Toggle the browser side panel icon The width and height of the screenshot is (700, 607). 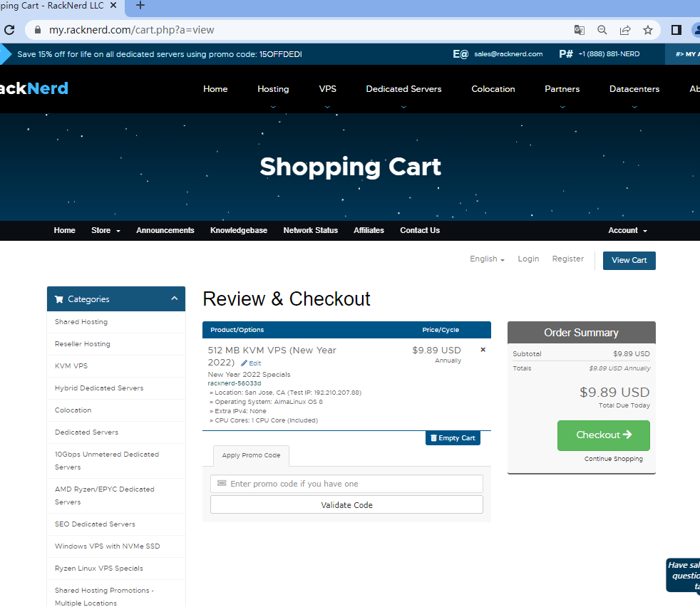coord(676,30)
